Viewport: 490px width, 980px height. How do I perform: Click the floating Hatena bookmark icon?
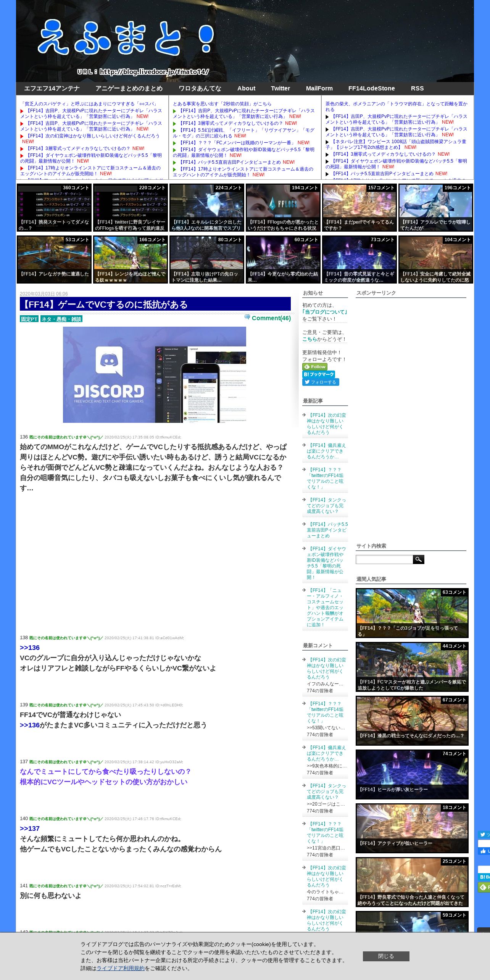[484, 877]
